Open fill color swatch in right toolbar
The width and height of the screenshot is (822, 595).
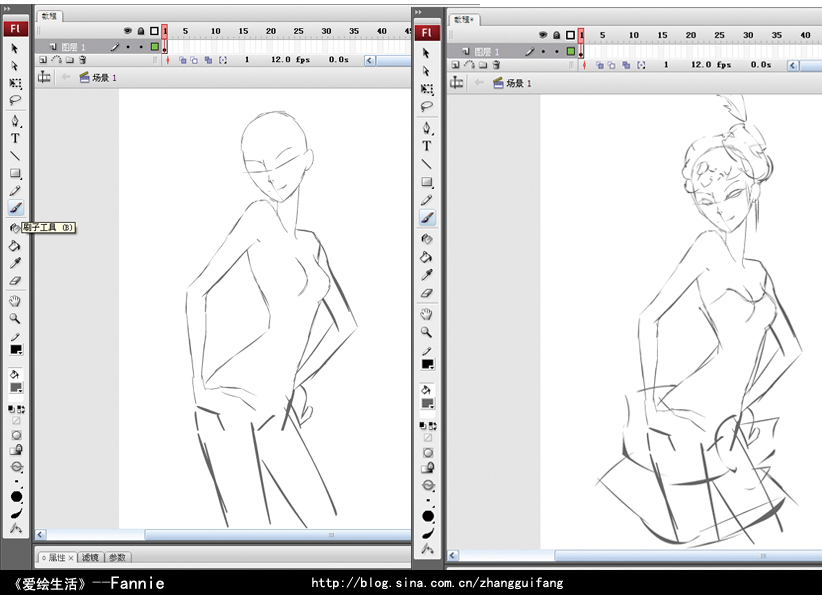click(428, 404)
